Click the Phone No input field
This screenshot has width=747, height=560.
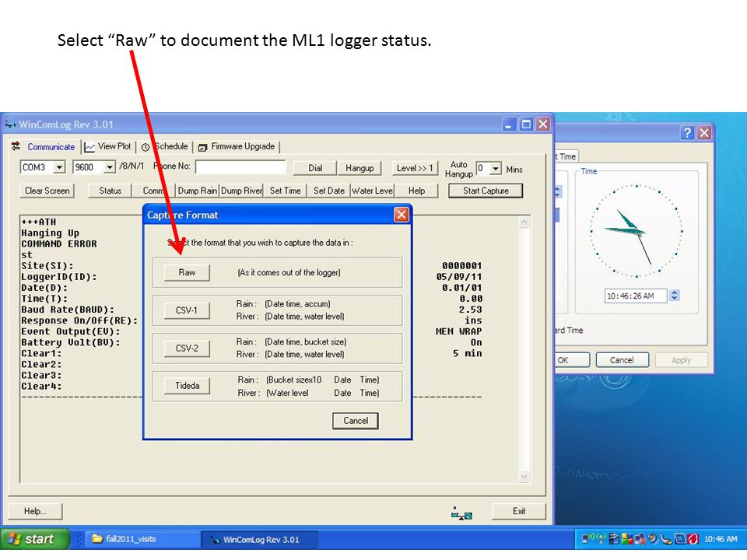pyautogui.click(x=240, y=166)
